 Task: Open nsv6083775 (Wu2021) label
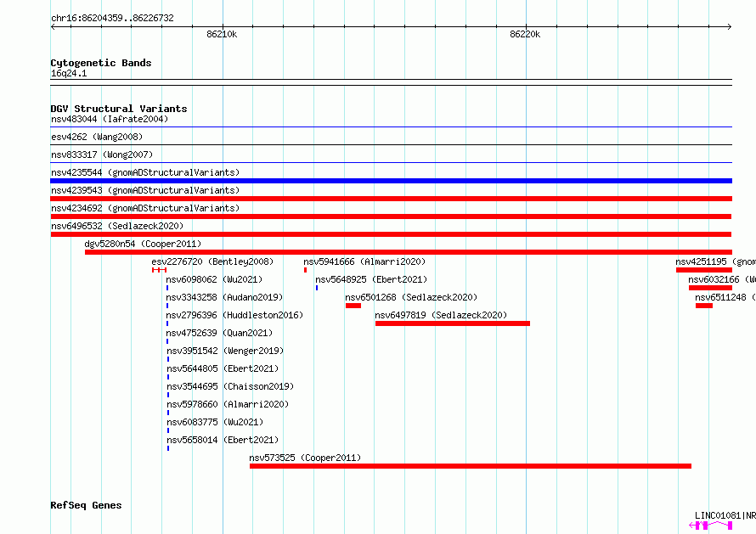(215, 422)
